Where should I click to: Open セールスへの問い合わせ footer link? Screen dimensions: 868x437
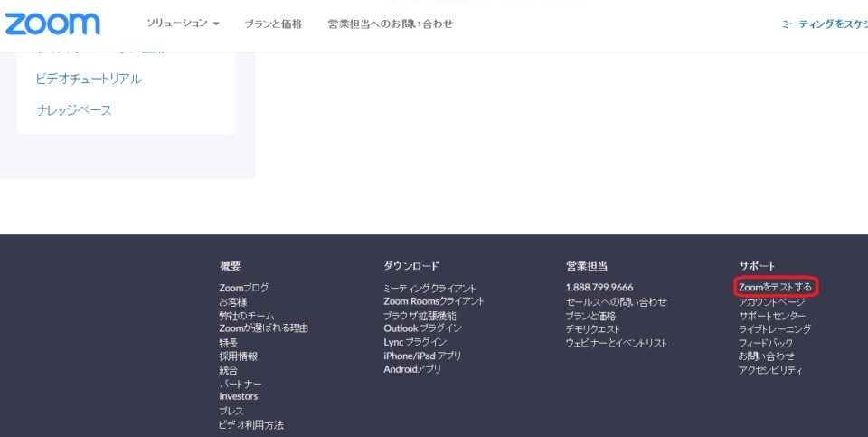click(617, 302)
